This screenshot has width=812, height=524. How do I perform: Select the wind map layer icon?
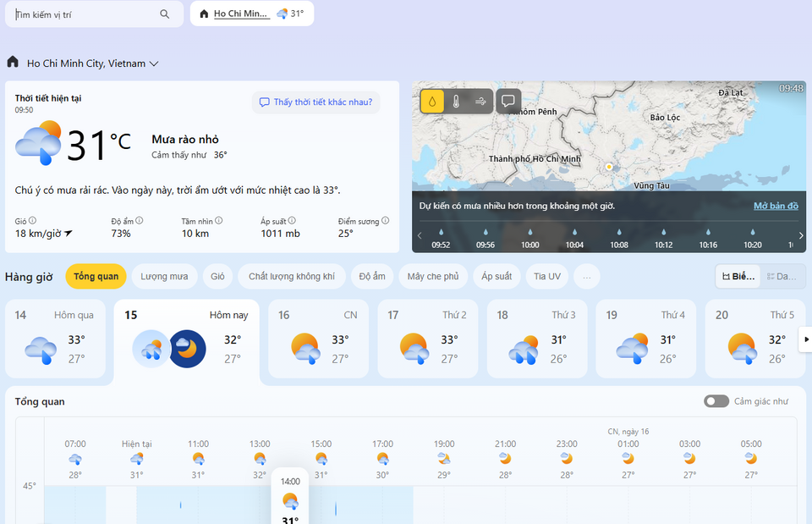point(480,101)
